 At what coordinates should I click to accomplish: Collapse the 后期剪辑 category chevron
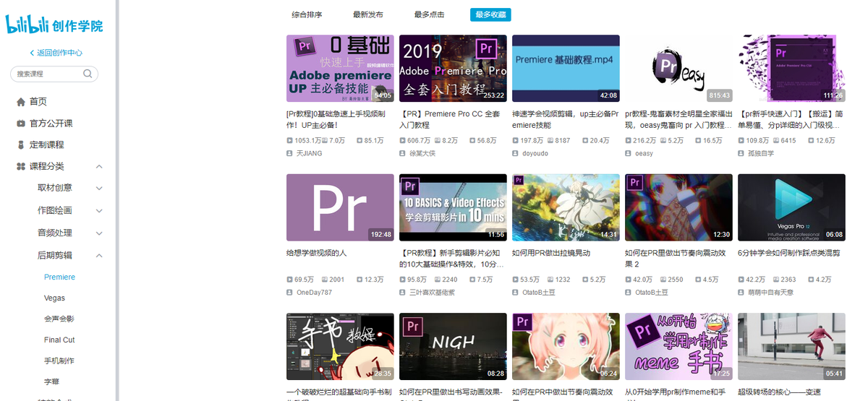pyautogui.click(x=99, y=255)
